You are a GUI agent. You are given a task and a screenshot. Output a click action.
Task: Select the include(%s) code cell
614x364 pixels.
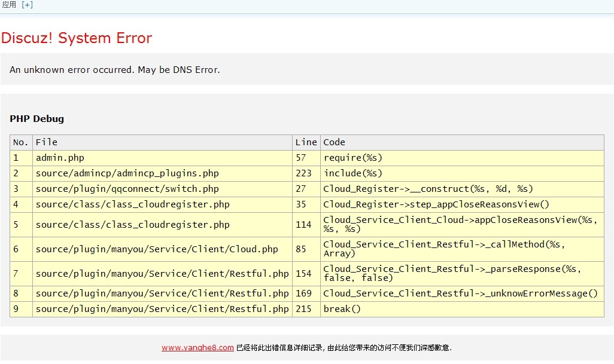click(x=462, y=173)
